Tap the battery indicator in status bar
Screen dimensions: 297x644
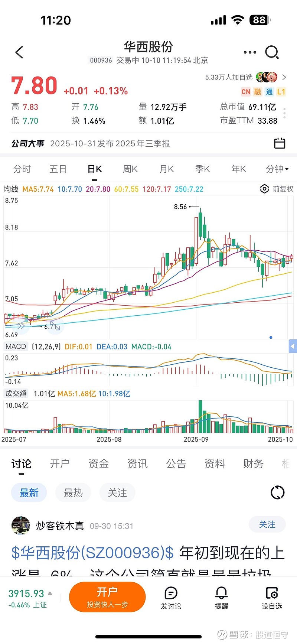point(260,20)
